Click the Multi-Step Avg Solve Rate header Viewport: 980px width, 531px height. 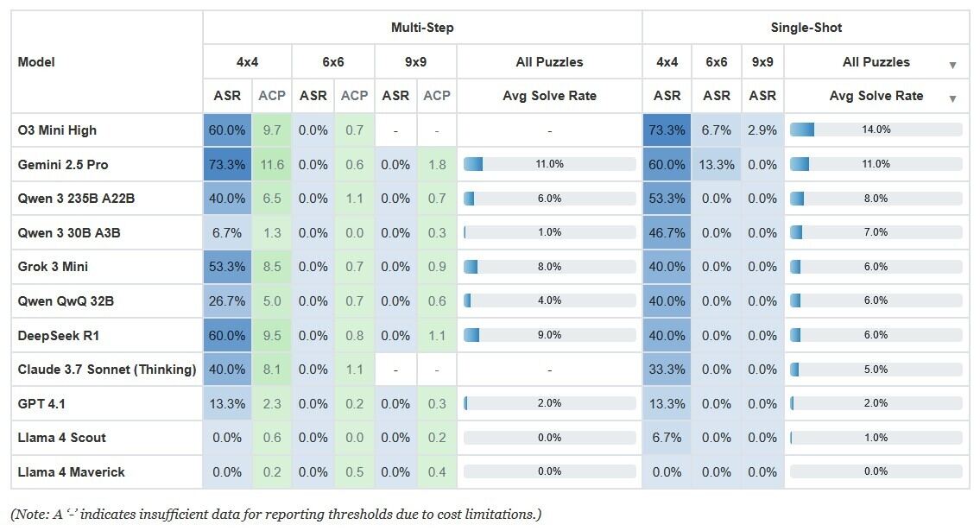[549, 96]
